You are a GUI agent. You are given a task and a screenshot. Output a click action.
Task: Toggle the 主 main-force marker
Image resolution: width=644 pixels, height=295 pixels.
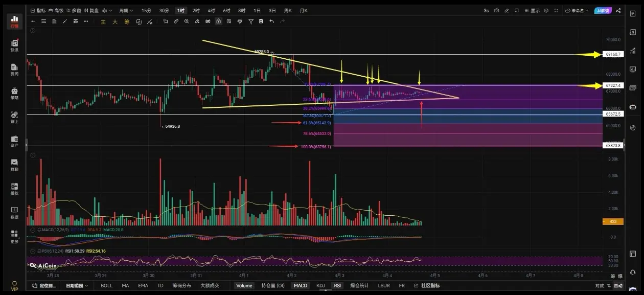click(103, 21)
